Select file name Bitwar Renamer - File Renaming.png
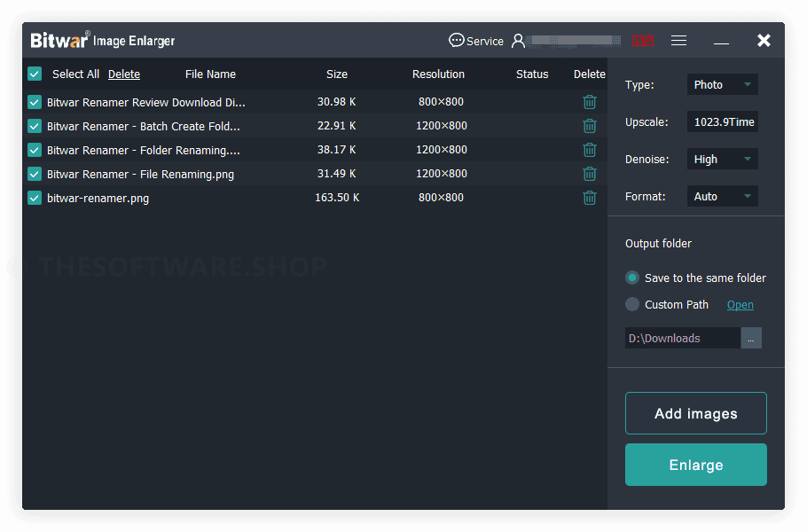807x532 pixels. [x=140, y=175]
